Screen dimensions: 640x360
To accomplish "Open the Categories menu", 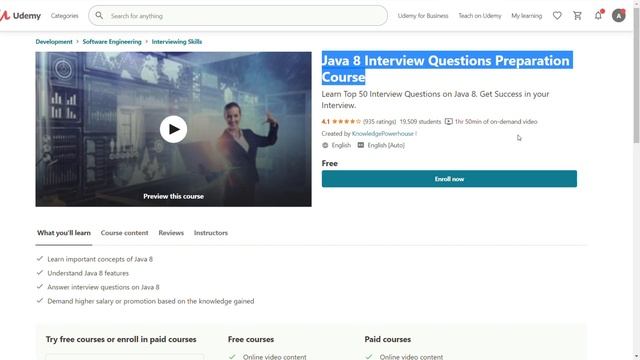I will (x=64, y=16).
